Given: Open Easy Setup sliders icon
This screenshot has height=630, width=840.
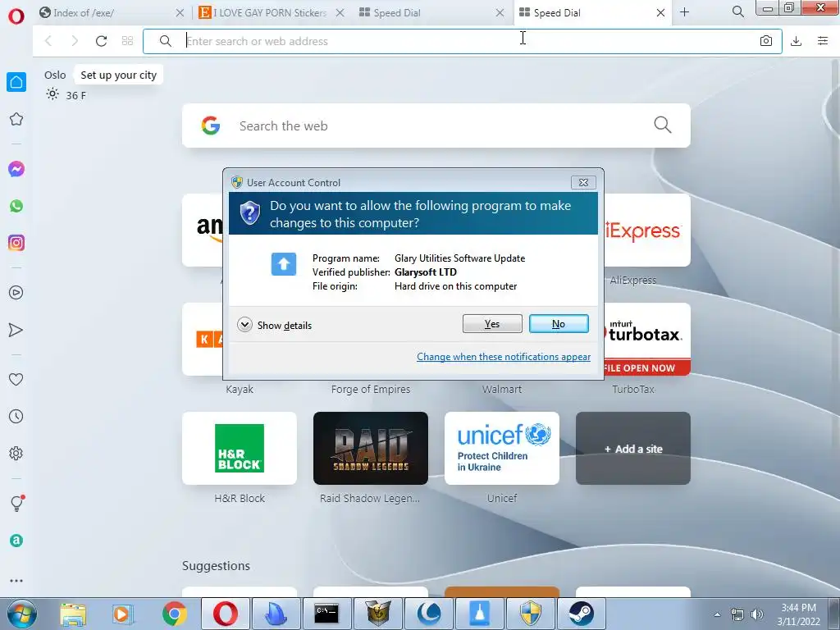Looking at the screenshot, I should (x=823, y=41).
